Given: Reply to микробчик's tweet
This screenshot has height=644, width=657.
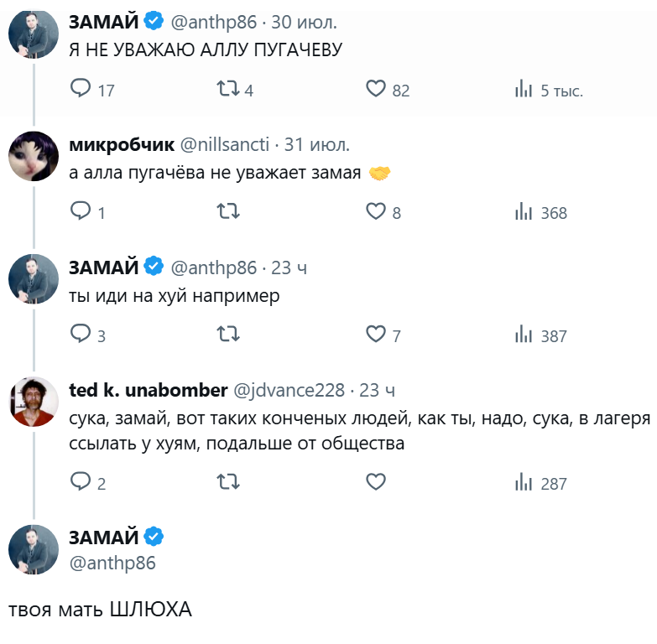Looking at the screenshot, I should click(x=81, y=211).
